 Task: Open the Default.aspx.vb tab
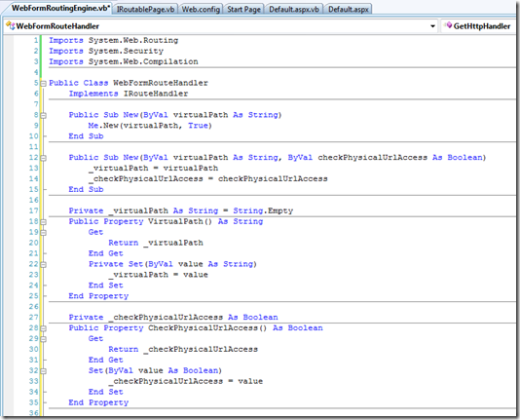point(294,10)
